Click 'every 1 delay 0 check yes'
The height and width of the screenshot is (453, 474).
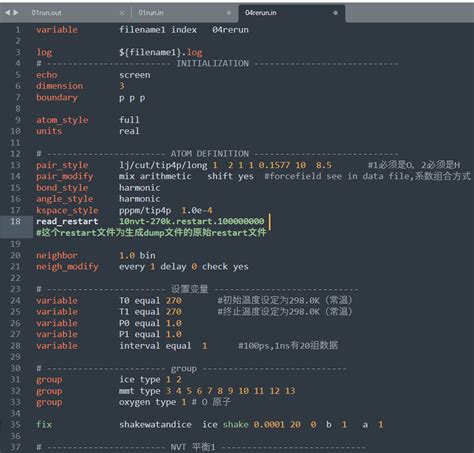[x=184, y=267]
